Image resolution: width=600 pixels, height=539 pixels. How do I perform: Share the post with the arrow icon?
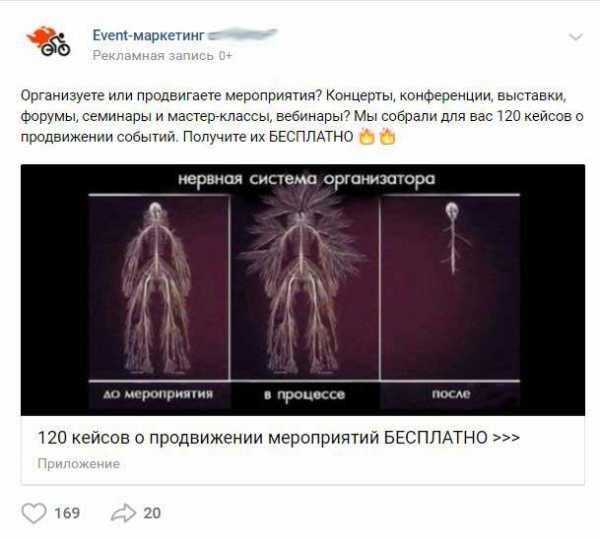point(123,513)
